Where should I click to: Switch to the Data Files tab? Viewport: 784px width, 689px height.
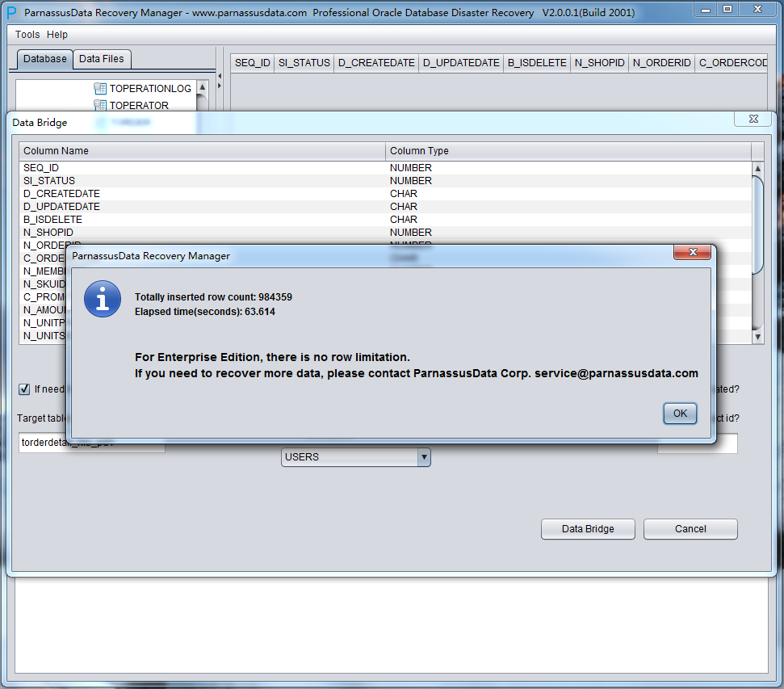pos(102,59)
